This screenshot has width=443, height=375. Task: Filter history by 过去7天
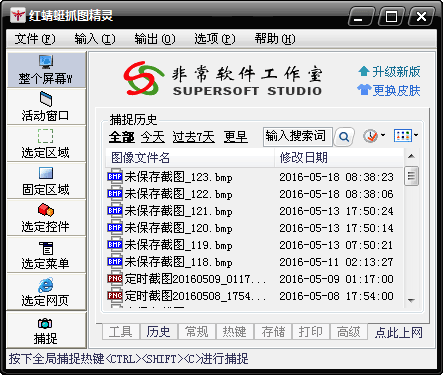click(194, 137)
